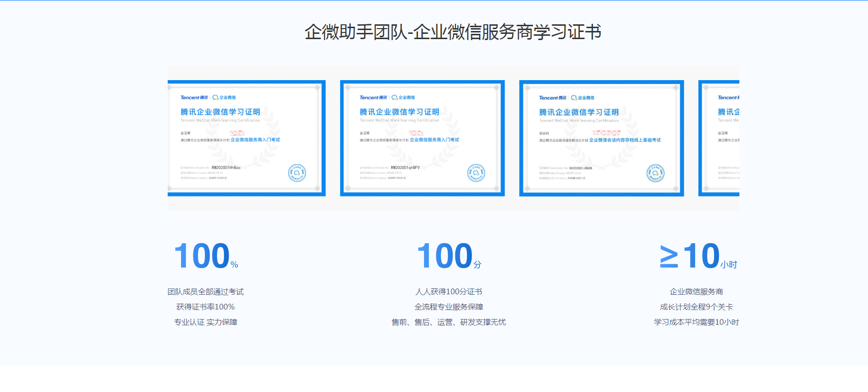
Task: Click the seal on certificate RM202001qhBFV
Action: pyautogui.click(x=476, y=173)
